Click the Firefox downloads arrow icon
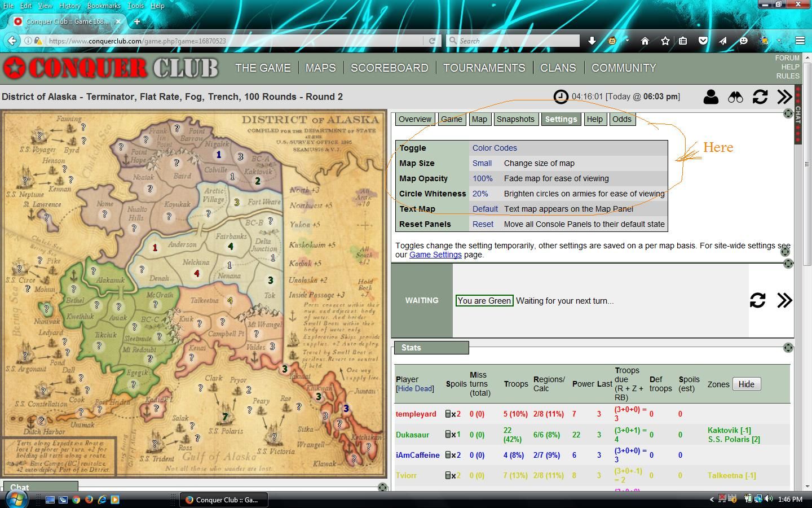The height and width of the screenshot is (508, 812). click(592, 41)
